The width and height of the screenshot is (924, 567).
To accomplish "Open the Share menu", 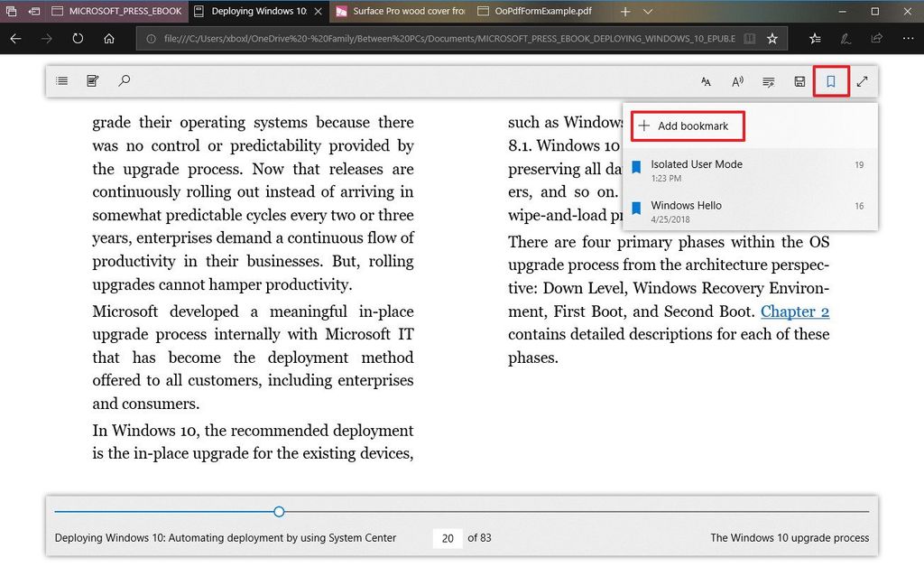I will click(x=876, y=38).
